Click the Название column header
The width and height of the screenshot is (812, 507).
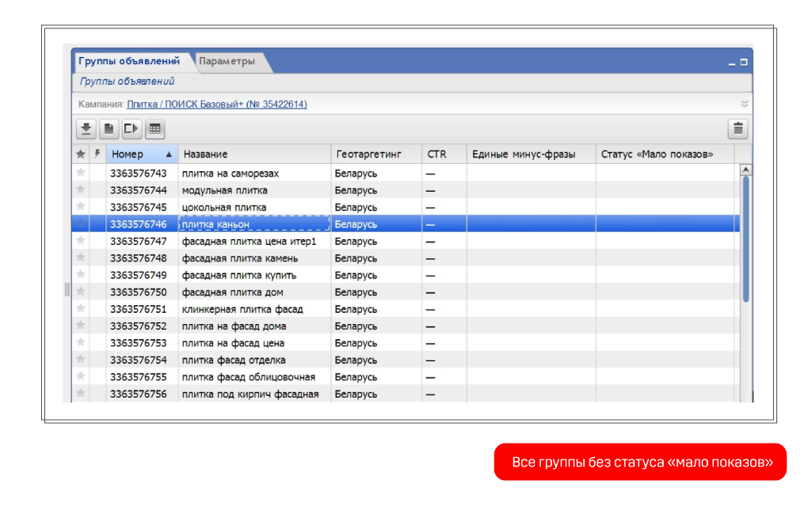pos(254,154)
